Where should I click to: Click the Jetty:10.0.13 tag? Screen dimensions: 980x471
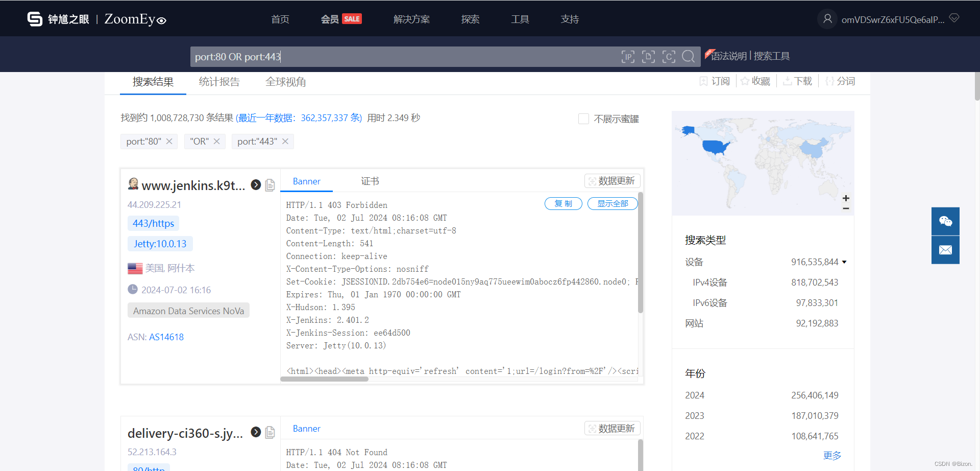(160, 244)
